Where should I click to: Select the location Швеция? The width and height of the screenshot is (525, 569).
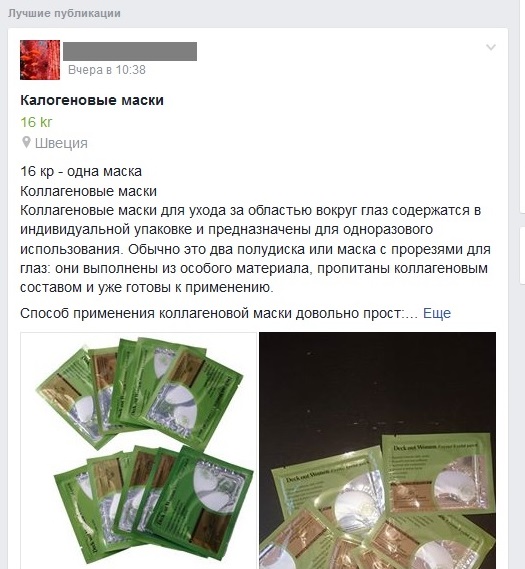(x=61, y=143)
